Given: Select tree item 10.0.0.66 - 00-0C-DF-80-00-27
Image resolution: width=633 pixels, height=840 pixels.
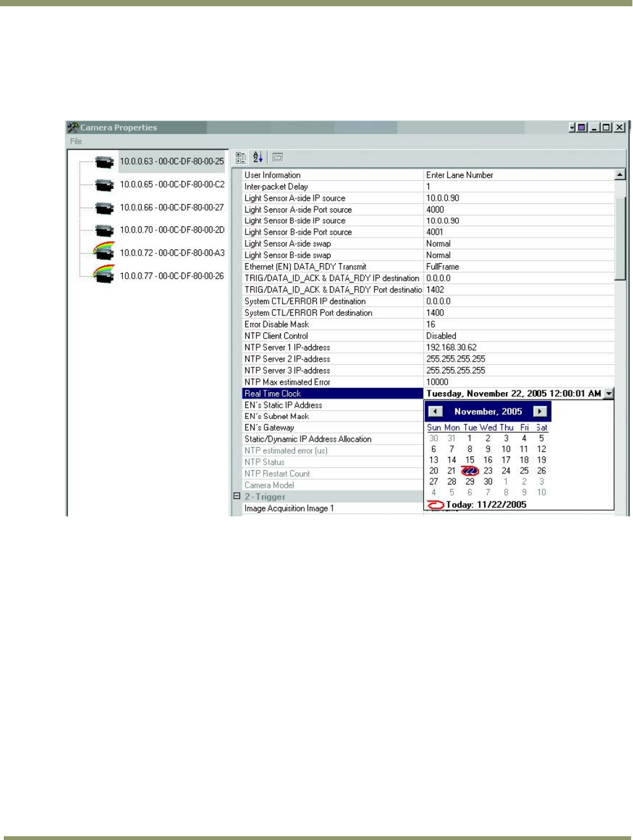Looking at the screenshot, I should tap(172, 208).
